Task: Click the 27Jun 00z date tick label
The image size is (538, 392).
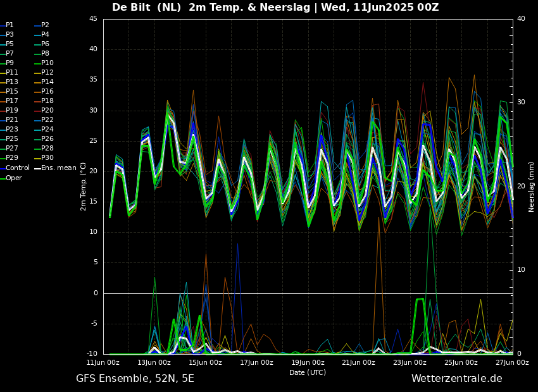Action: tap(511, 362)
